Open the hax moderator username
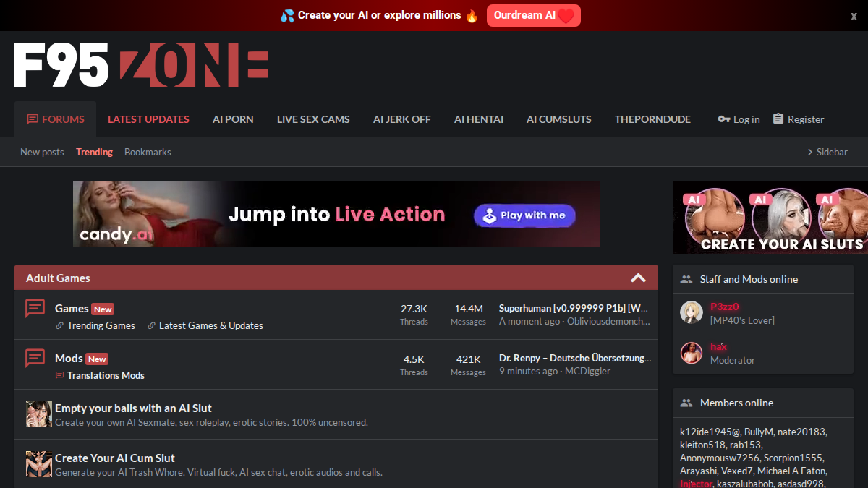 pyautogui.click(x=718, y=346)
